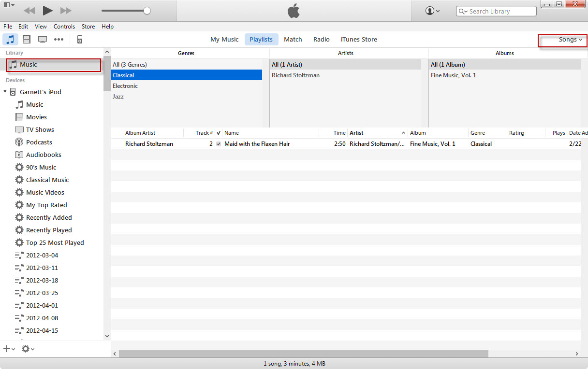
Task: Click the sidebar scroll down arrow
Action: pos(107,336)
